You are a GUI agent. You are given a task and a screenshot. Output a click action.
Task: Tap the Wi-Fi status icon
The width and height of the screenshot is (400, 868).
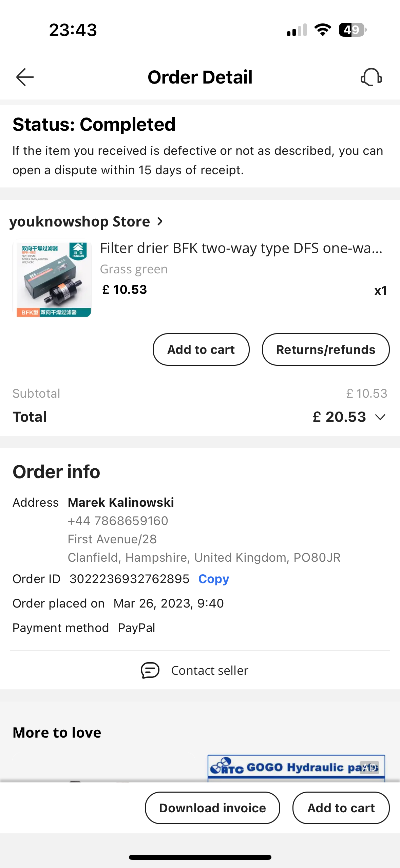coord(323,30)
